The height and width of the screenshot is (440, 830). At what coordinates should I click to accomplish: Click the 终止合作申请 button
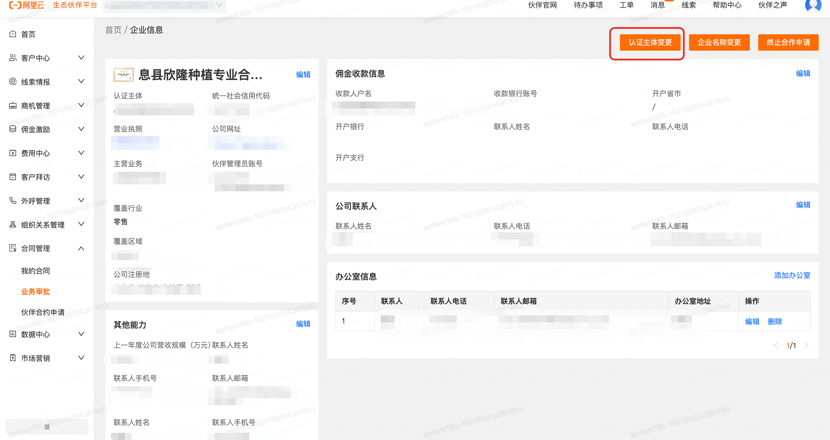point(788,42)
